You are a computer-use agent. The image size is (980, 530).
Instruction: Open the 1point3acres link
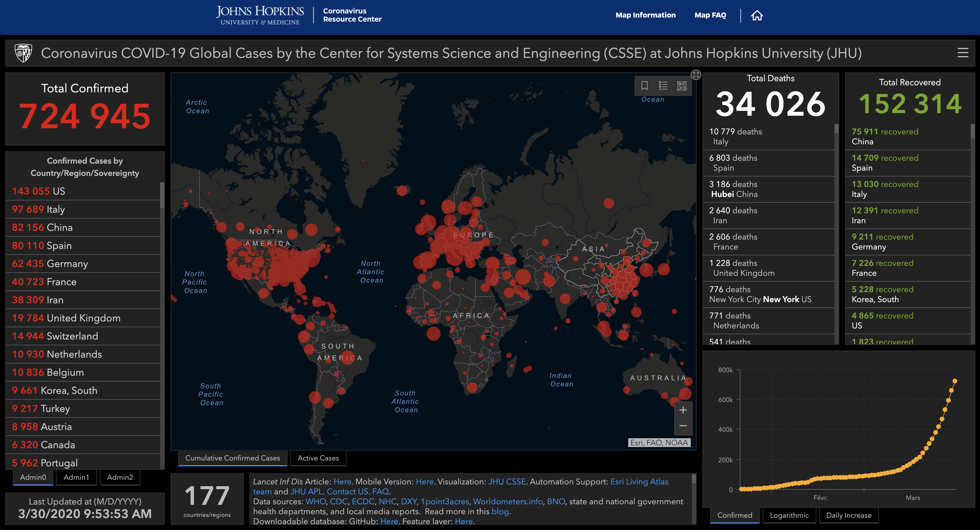click(444, 501)
